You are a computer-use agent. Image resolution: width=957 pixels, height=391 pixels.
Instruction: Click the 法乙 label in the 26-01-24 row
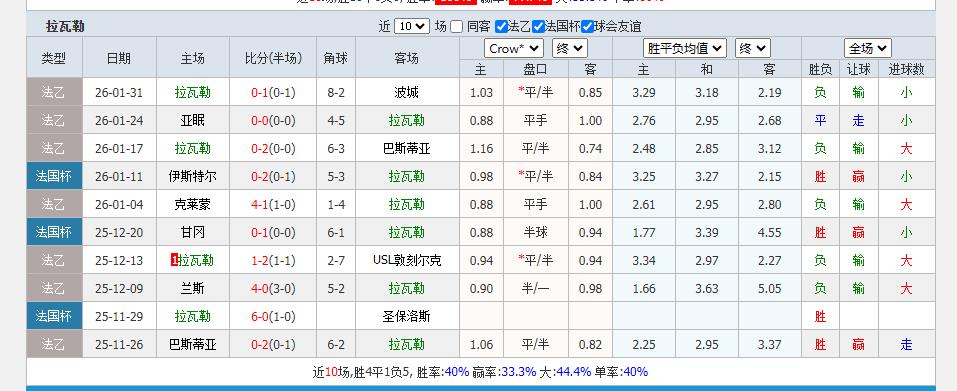click(x=54, y=121)
